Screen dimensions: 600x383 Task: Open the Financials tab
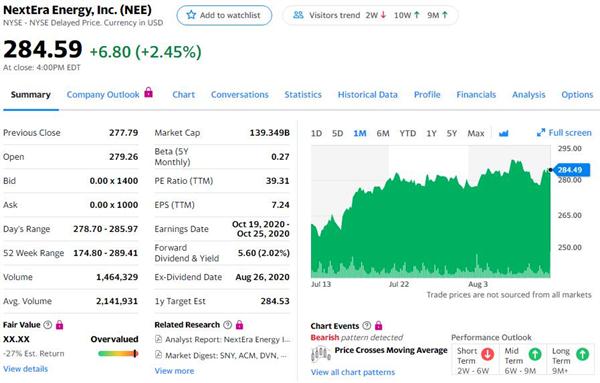point(476,95)
